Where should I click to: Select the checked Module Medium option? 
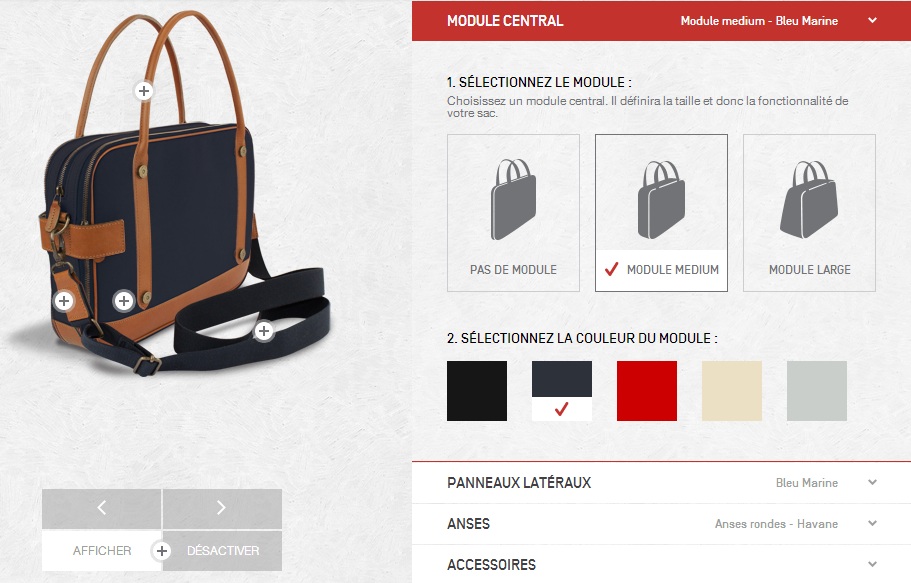[x=661, y=213]
